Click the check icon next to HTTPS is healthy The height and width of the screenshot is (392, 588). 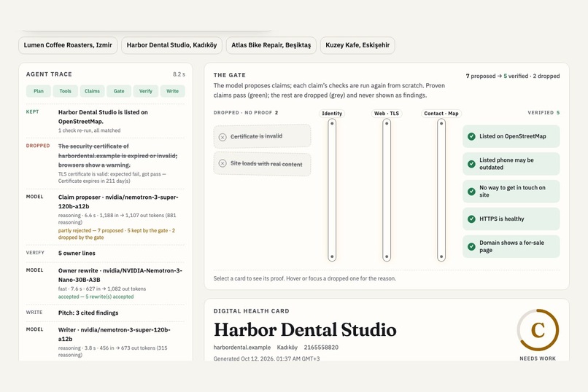click(x=472, y=219)
